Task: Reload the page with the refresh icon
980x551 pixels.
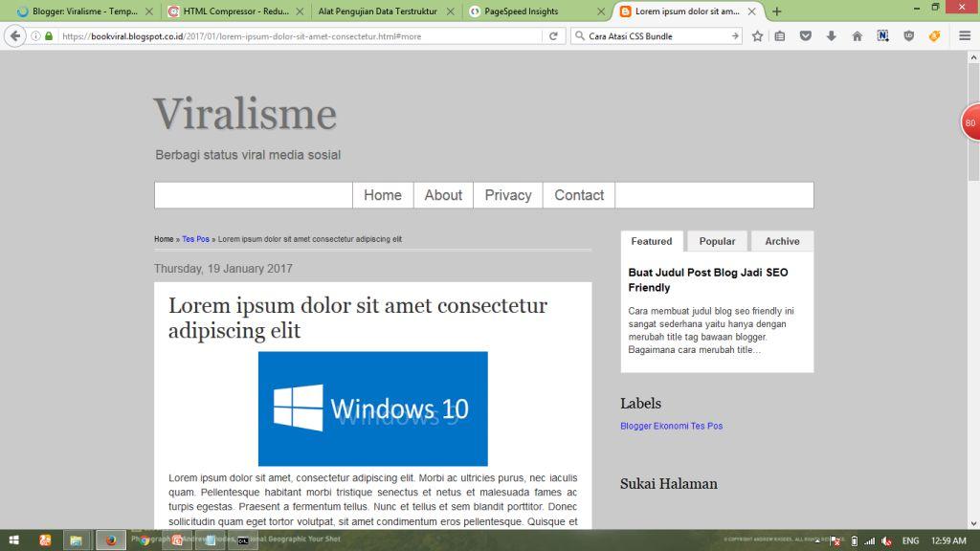Action: (x=553, y=36)
